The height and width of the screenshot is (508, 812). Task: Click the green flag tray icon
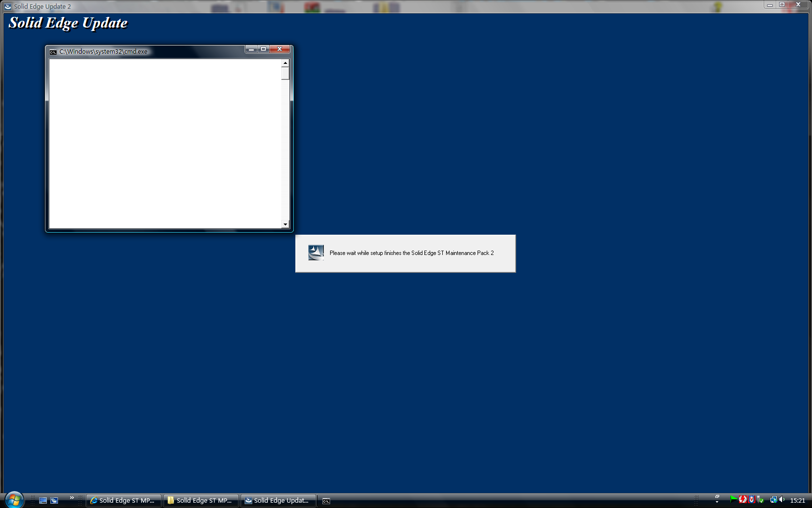click(734, 499)
